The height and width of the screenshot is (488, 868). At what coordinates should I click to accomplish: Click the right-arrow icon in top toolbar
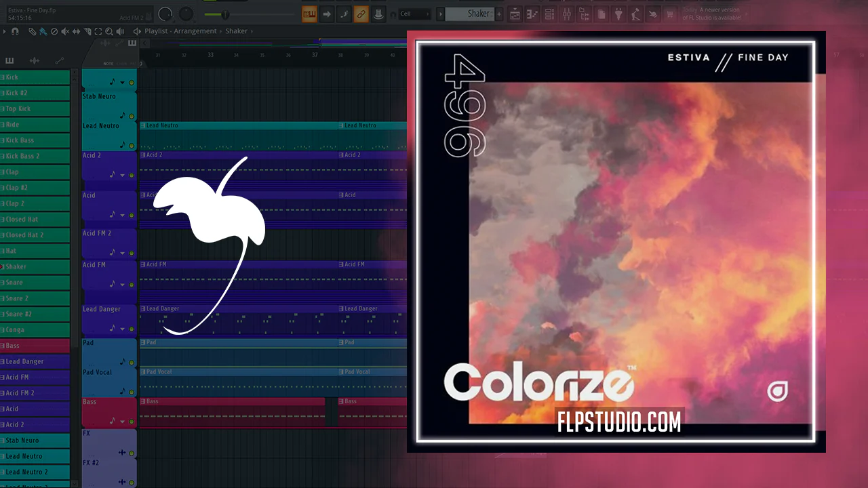(x=327, y=14)
